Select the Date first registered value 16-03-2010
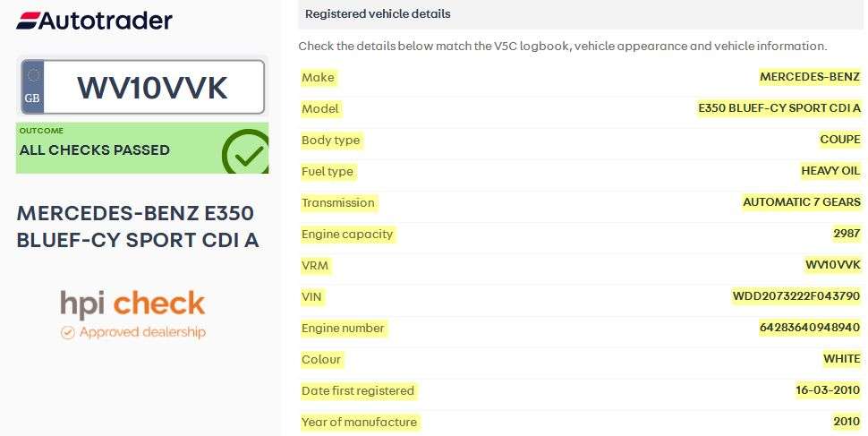 point(826,390)
